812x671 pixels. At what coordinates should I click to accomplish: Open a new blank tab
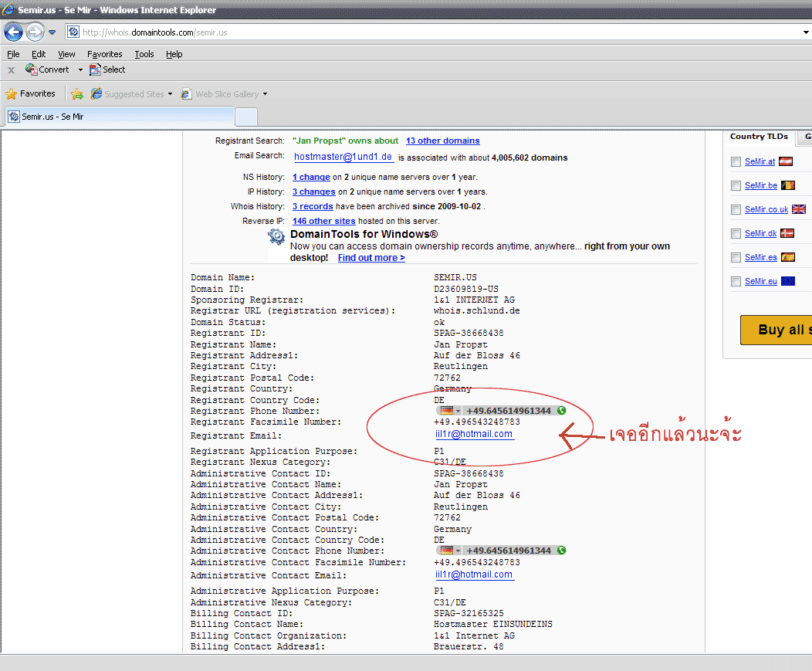[246, 117]
